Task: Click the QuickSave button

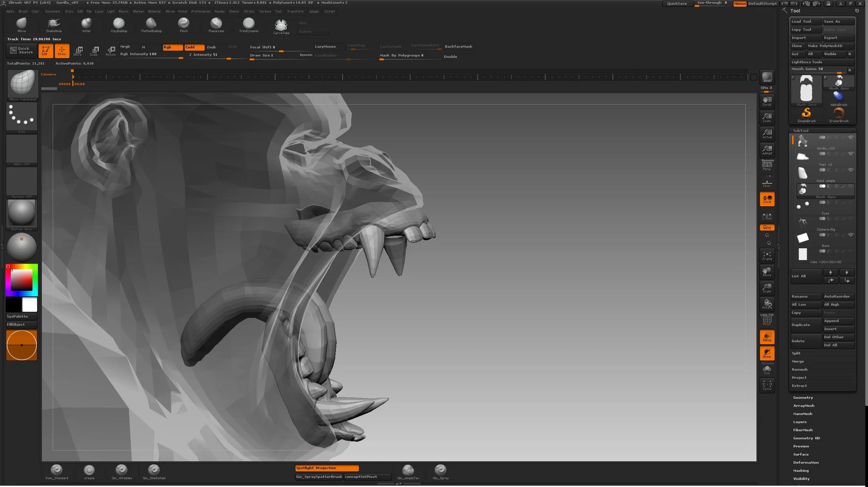Action: point(677,3)
